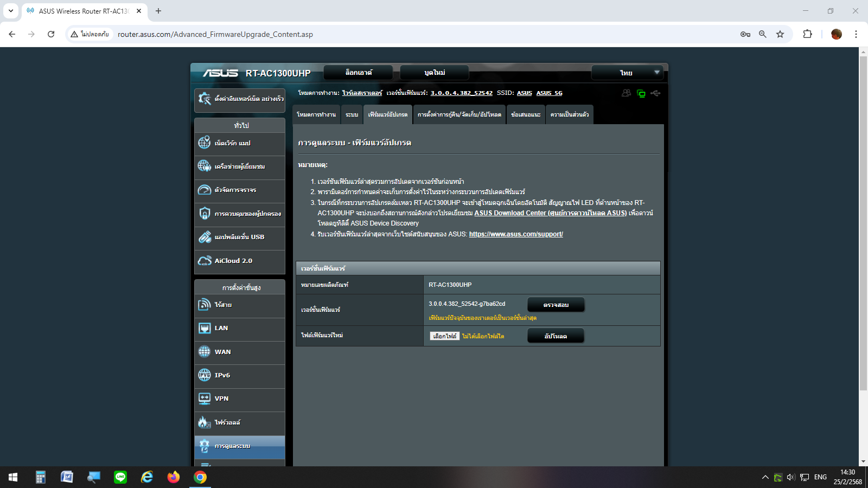Open the Chrome tab search dropdown
The height and width of the screenshot is (488, 868).
click(x=11, y=11)
